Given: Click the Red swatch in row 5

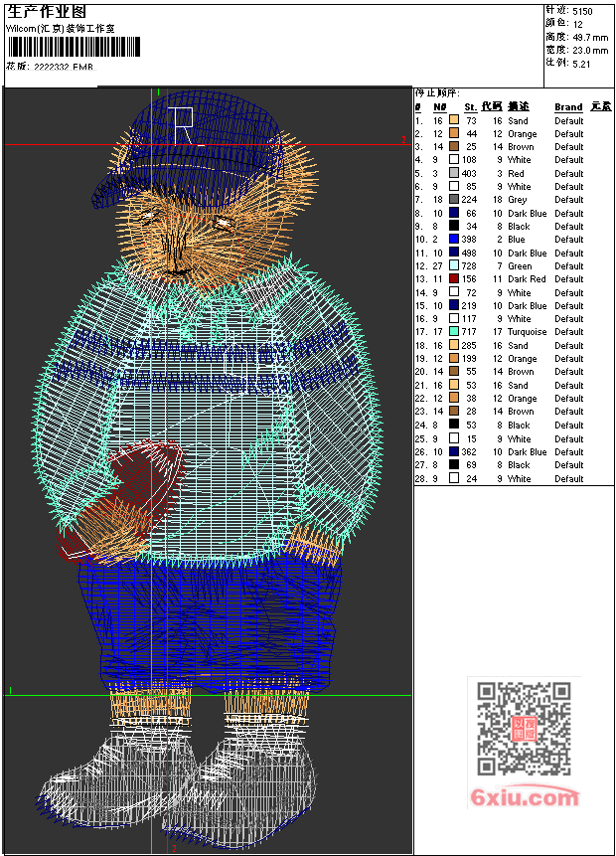Looking at the screenshot, I should click(454, 173).
